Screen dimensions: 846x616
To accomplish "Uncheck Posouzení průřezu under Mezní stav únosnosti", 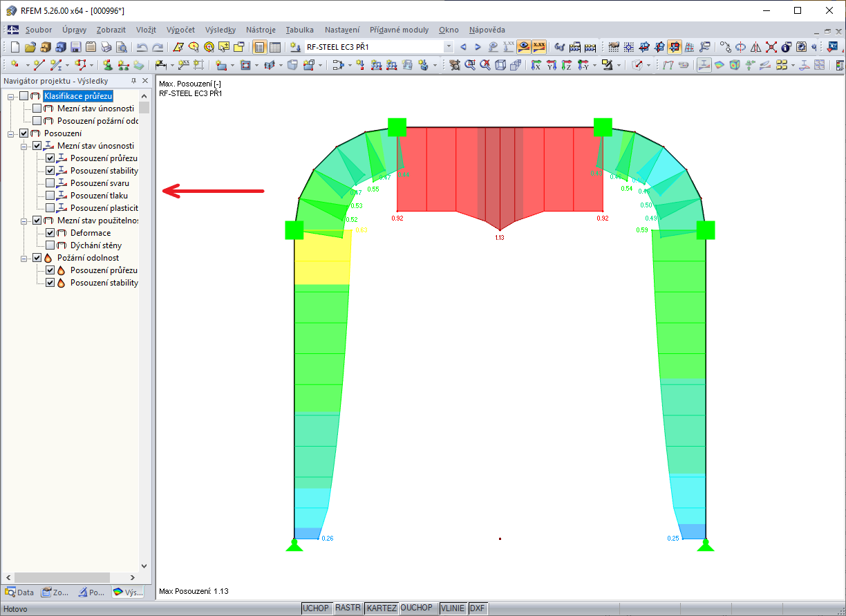I will [50, 158].
